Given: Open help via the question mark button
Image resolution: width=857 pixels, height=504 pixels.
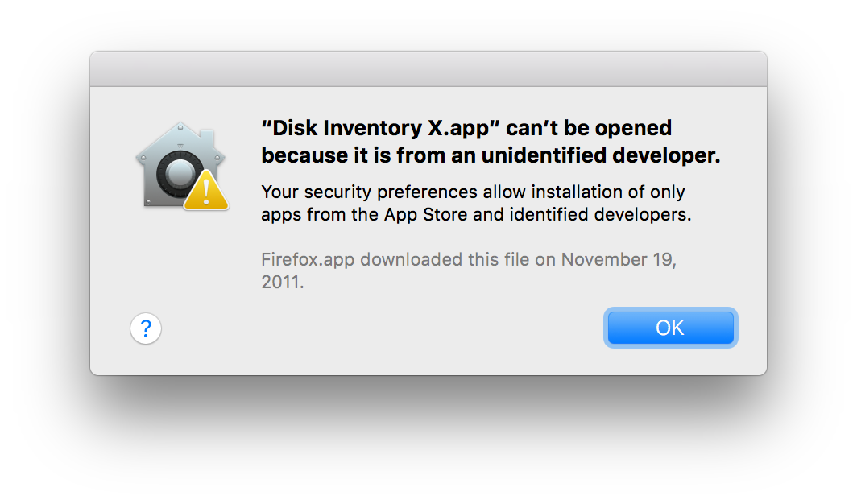Looking at the screenshot, I should tap(145, 328).
